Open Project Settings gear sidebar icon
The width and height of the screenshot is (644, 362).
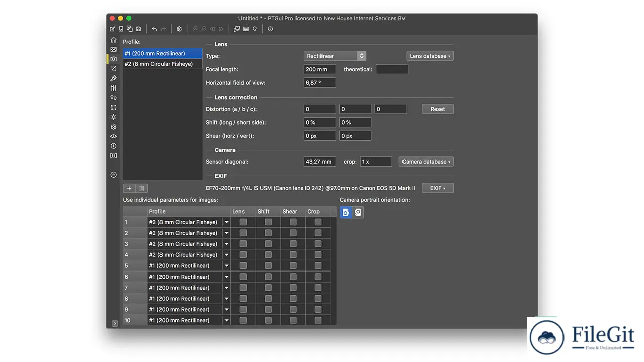click(x=113, y=127)
